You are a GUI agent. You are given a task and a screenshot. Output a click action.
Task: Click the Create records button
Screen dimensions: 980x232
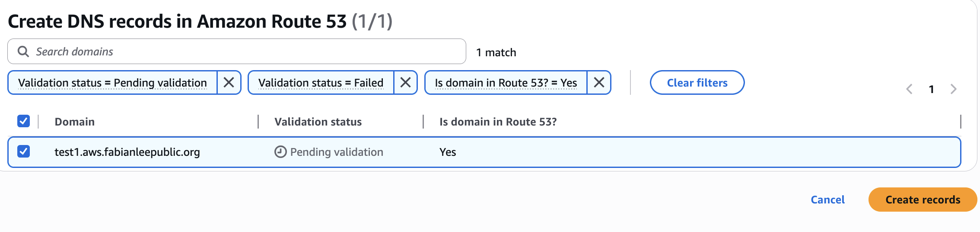point(923,200)
